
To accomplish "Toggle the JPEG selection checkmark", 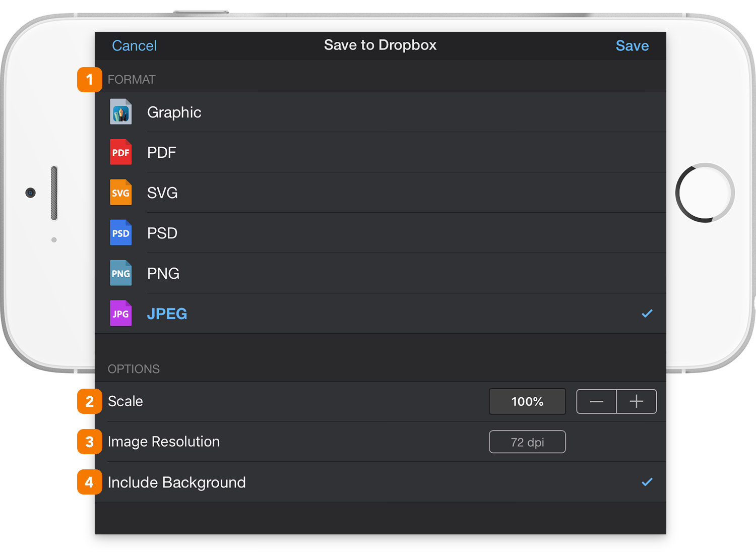I will tap(647, 314).
